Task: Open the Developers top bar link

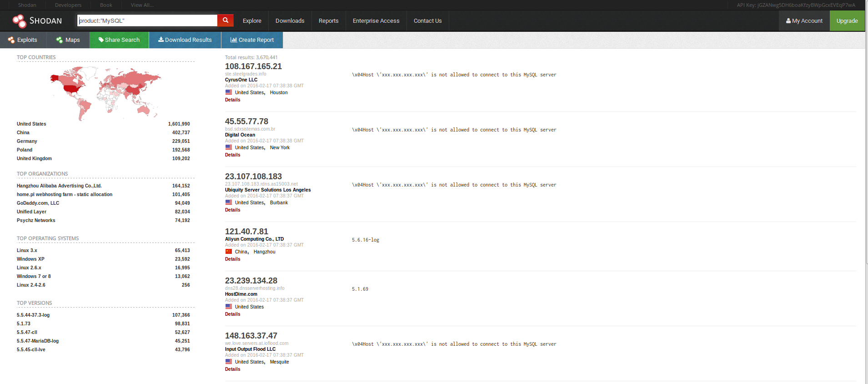Action: click(68, 5)
